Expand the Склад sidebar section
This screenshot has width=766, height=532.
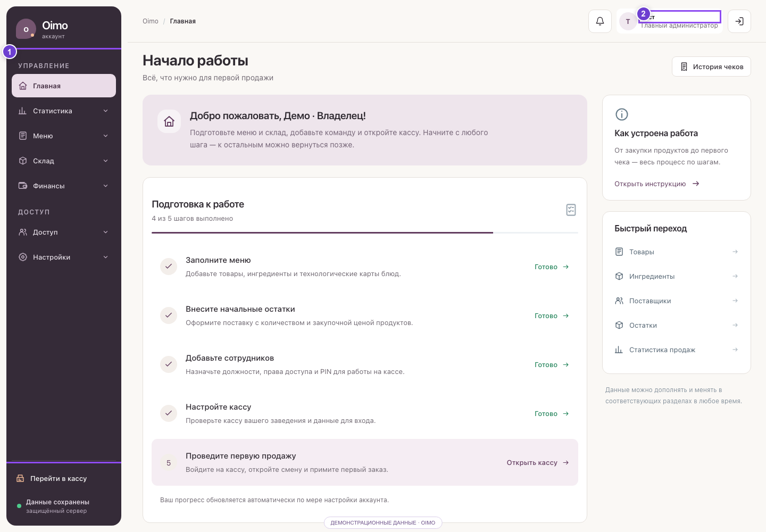64,161
